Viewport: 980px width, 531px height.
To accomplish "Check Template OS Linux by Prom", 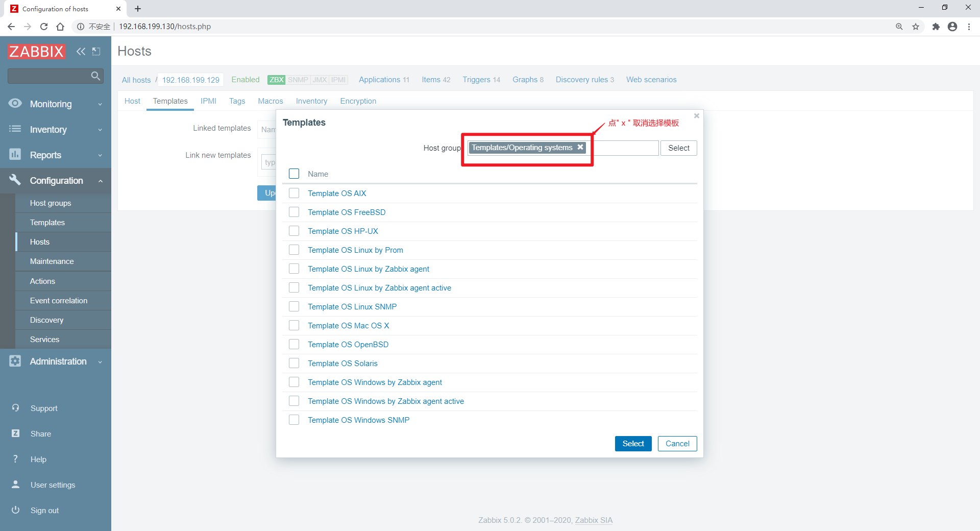I will pos(294,250).
